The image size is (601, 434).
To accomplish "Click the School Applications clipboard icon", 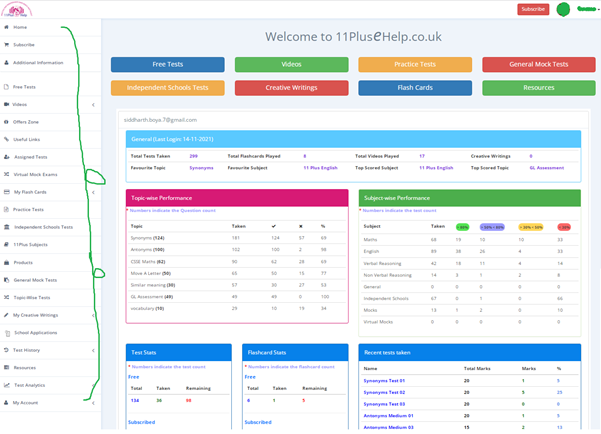I will (7, 333).
